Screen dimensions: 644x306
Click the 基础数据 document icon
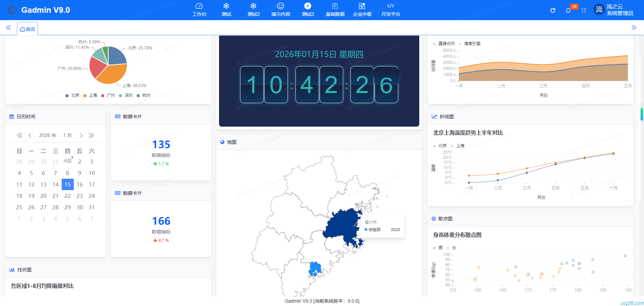tap(335, 6)
